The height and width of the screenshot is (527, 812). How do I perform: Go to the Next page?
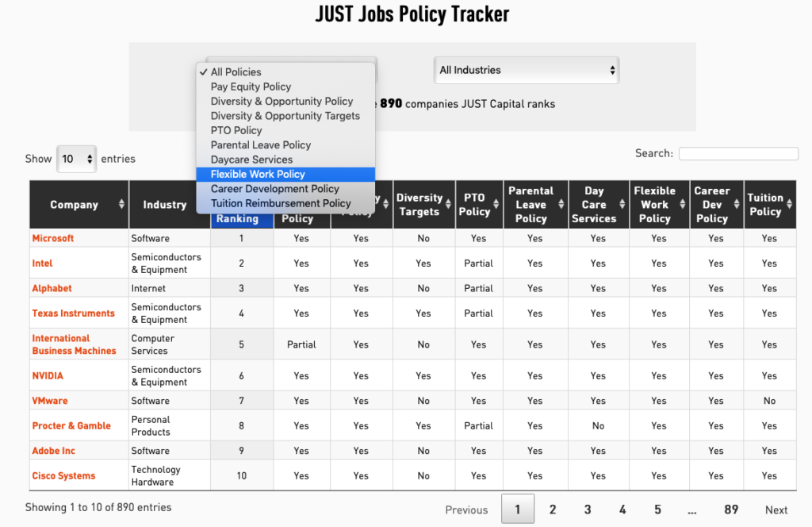click(x=776, y=510)
